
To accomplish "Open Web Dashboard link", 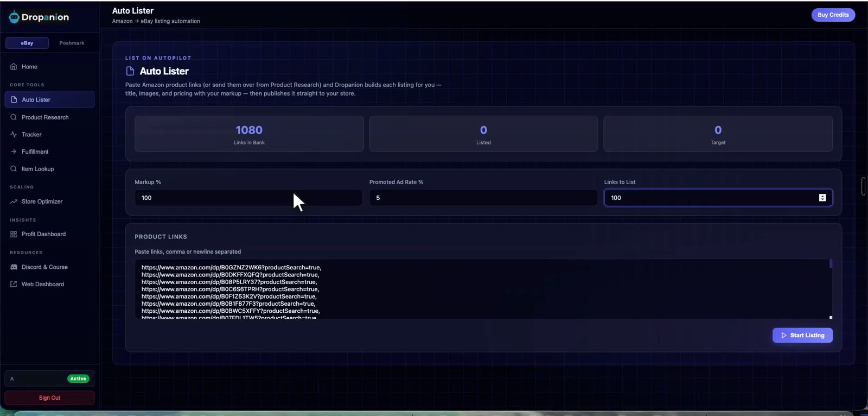I will tap(49, 284).
